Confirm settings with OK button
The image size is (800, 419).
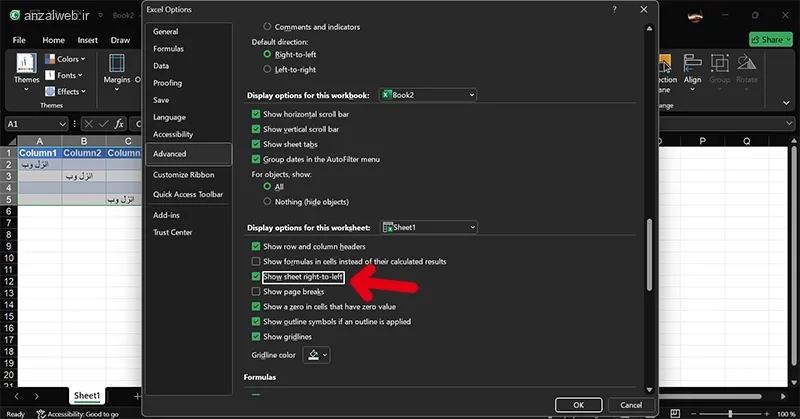pyautogui.click(x=579, y=405)
